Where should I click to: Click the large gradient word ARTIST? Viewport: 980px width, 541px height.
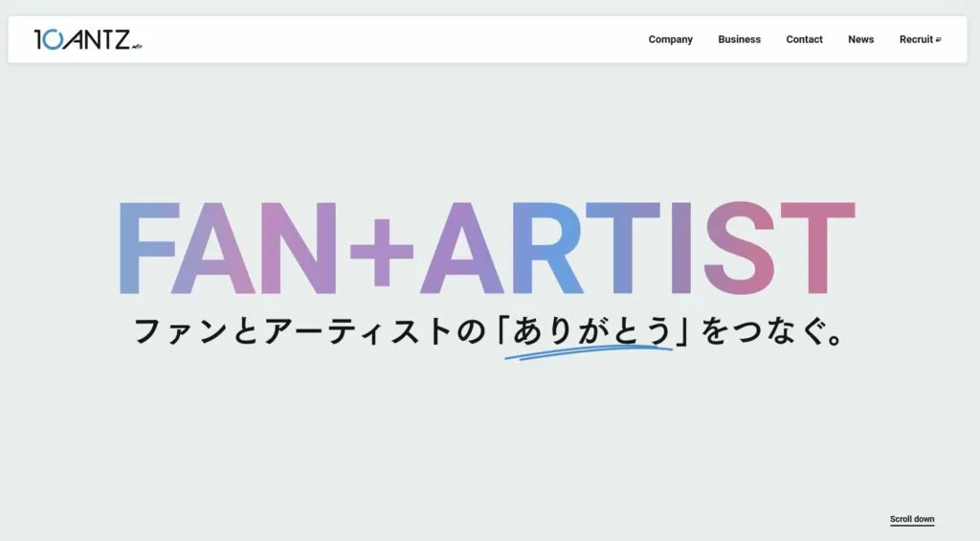pos(636,249)
